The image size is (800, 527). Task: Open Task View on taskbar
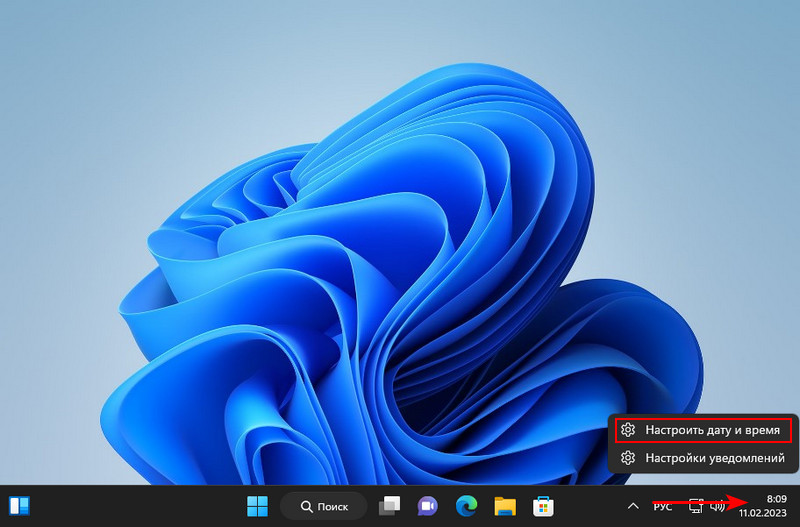click(x=390, y=506)
